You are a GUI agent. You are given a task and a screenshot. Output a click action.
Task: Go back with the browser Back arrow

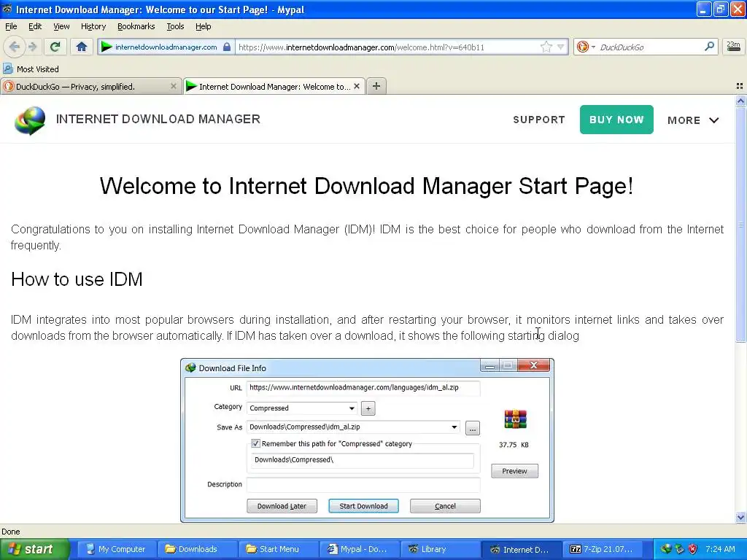[15, 47]
